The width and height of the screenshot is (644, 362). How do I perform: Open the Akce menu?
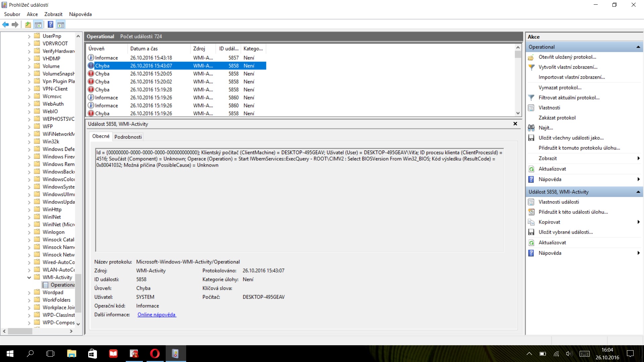pyautogui.click(x=32, y=14)
